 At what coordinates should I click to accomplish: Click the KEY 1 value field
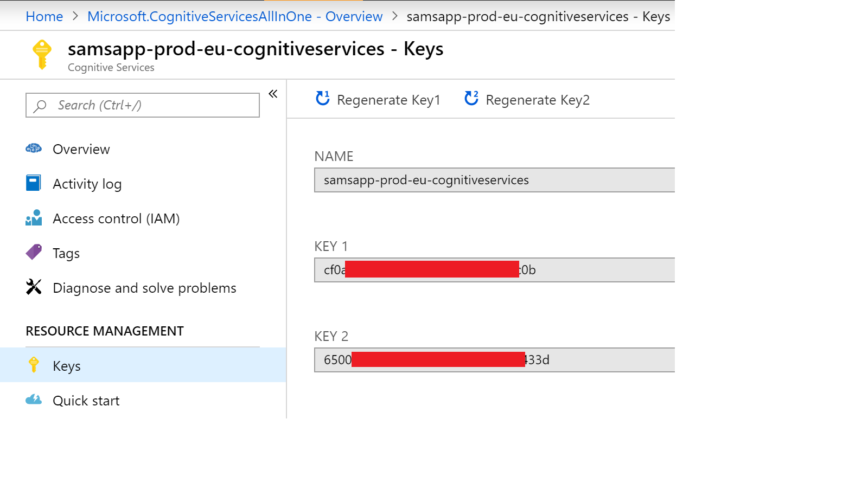[597, 270]
